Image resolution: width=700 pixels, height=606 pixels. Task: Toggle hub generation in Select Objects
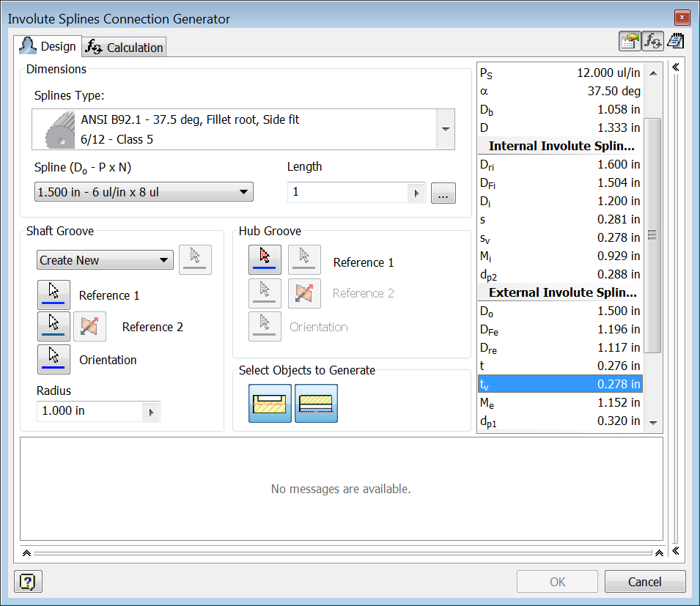(x=316, y=403)
